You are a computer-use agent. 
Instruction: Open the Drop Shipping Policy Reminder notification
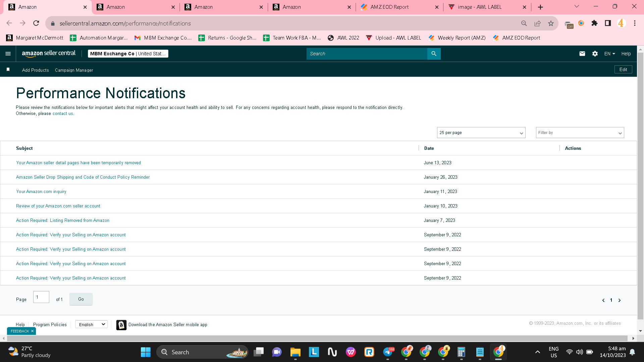tap(83, 177)
